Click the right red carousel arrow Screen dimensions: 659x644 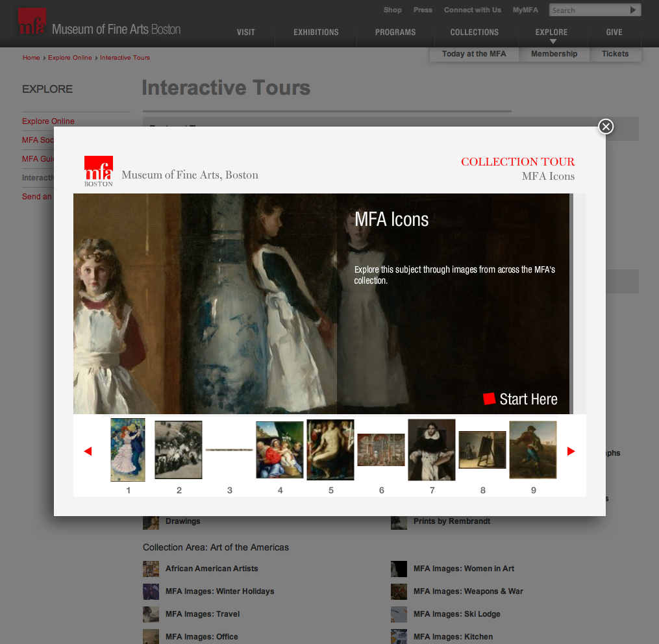571,451
